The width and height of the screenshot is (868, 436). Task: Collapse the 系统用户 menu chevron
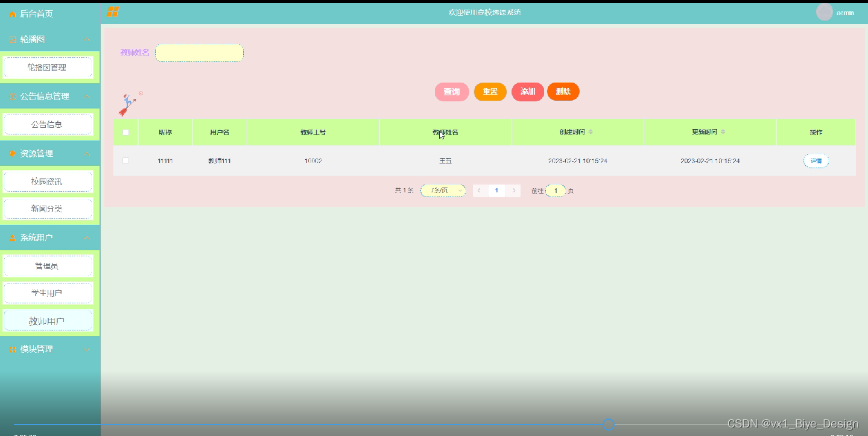[x=87, y=238]
